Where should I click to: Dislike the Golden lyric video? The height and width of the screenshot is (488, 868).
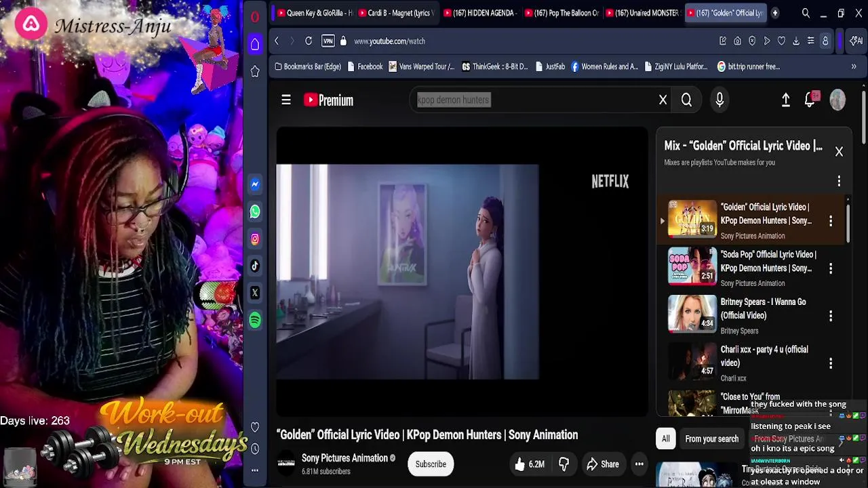(564, 464)
